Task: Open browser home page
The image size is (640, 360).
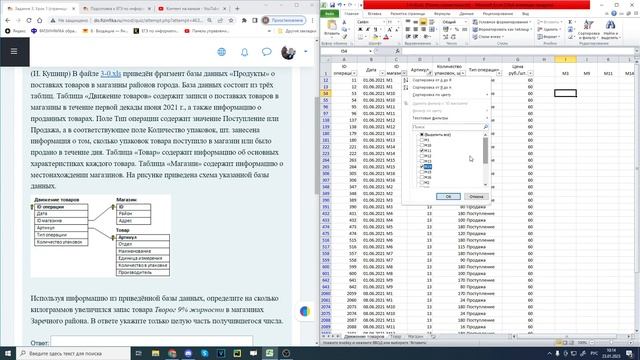Action: coord(40,20)
